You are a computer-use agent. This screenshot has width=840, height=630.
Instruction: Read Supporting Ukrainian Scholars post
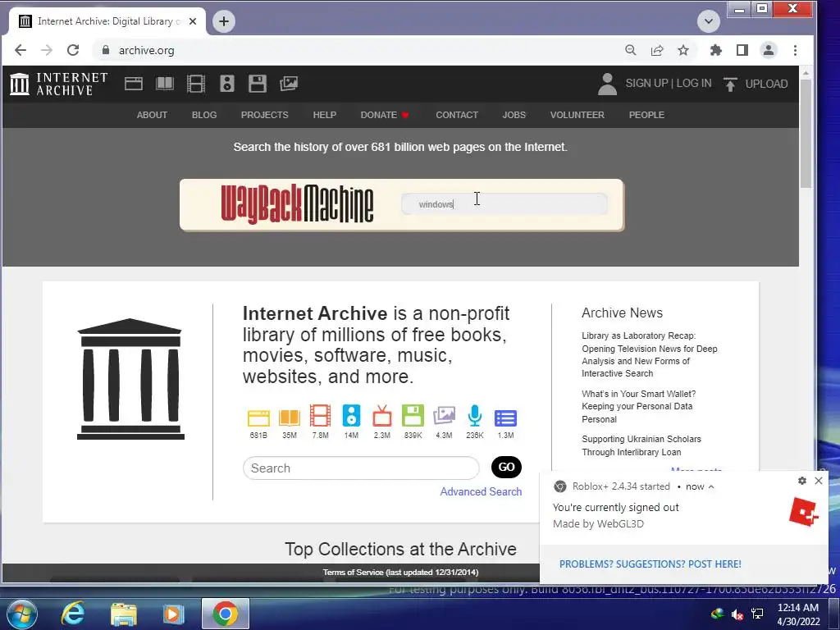tap(641, 445)
